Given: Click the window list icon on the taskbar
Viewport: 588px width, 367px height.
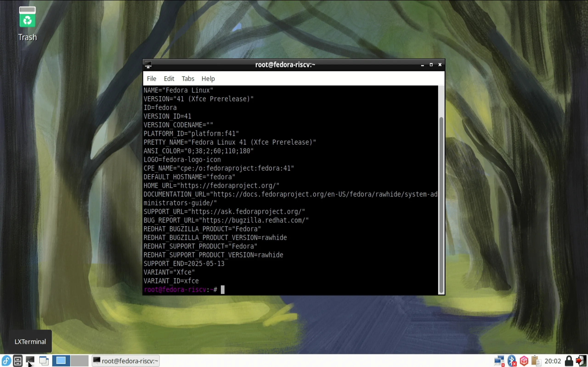Looking at the screenshot, I should tap(44, 361).
